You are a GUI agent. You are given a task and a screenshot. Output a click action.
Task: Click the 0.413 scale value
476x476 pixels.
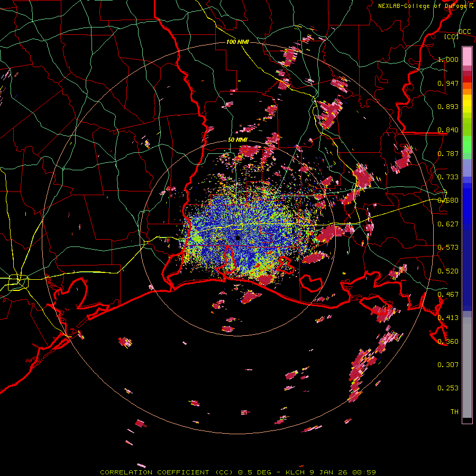tap(448, 318)
